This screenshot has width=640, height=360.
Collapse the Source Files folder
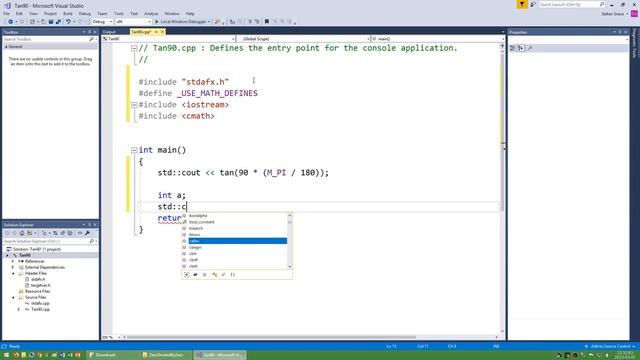(13, 298)
